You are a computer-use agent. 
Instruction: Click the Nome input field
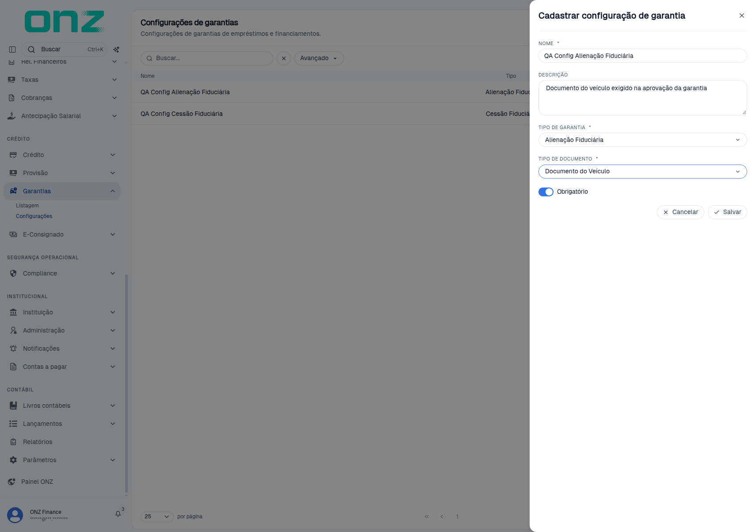pyautogui.click(x=642, y=56)
